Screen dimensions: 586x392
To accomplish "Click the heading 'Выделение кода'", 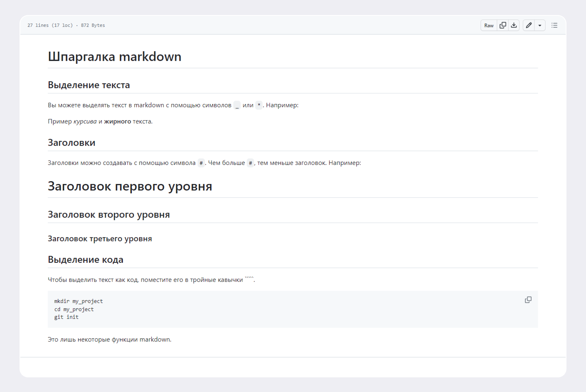I will pyautogui.click(x=85, y=260).
